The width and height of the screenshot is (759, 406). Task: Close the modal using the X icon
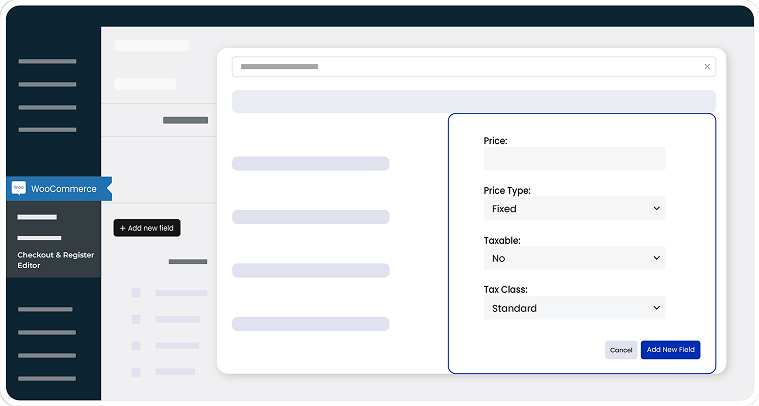coord(707,67)
